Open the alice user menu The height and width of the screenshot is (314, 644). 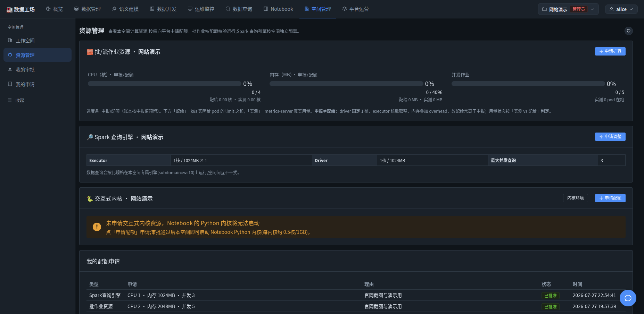[x=621, y=9]
